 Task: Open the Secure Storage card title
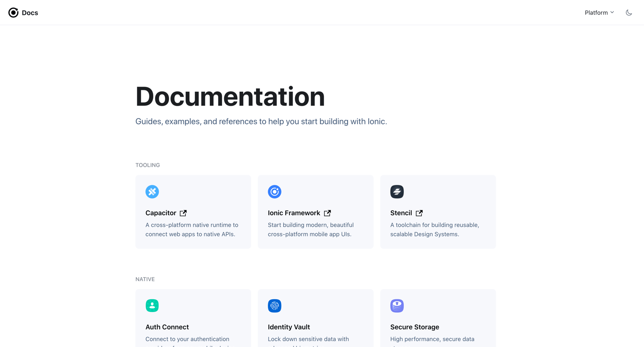click(x=414, y=327)
